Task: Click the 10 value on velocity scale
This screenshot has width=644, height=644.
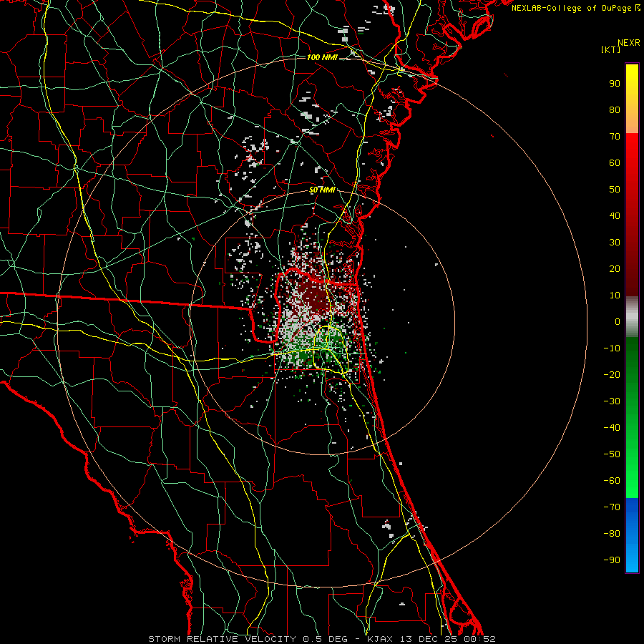Action: click(x=615, y=296)
